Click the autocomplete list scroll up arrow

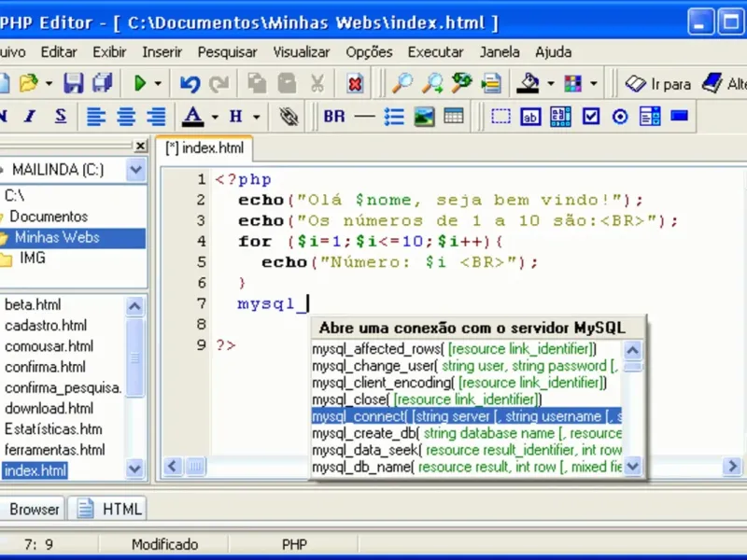pyautogui.click(x=633, y=351)
